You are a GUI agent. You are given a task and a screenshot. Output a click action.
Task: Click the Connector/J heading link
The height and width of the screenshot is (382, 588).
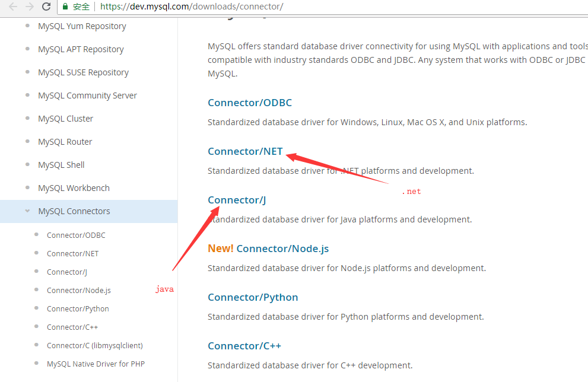(237, 200)
